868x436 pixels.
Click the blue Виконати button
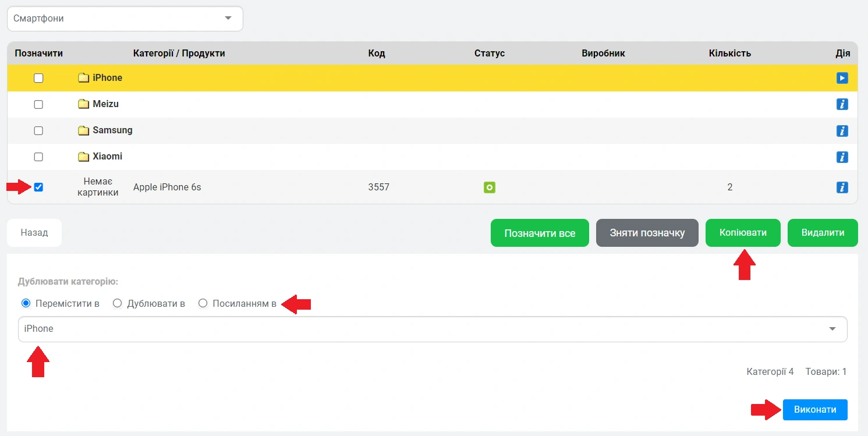815,410
